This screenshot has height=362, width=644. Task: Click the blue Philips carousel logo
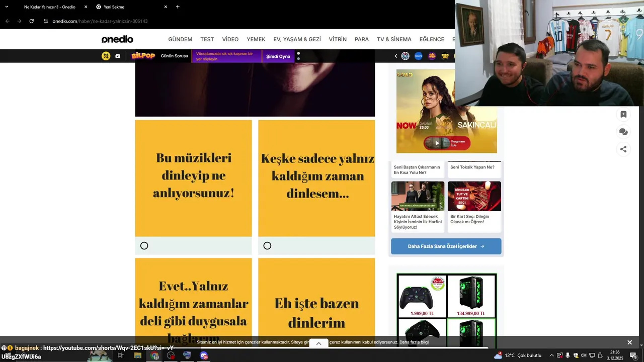coord(418,56)
